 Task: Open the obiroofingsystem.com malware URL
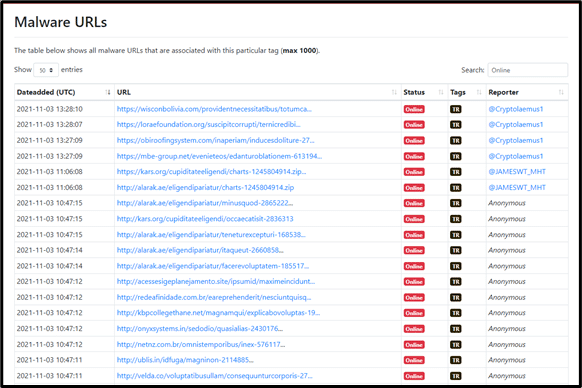[x=216, y=140]
